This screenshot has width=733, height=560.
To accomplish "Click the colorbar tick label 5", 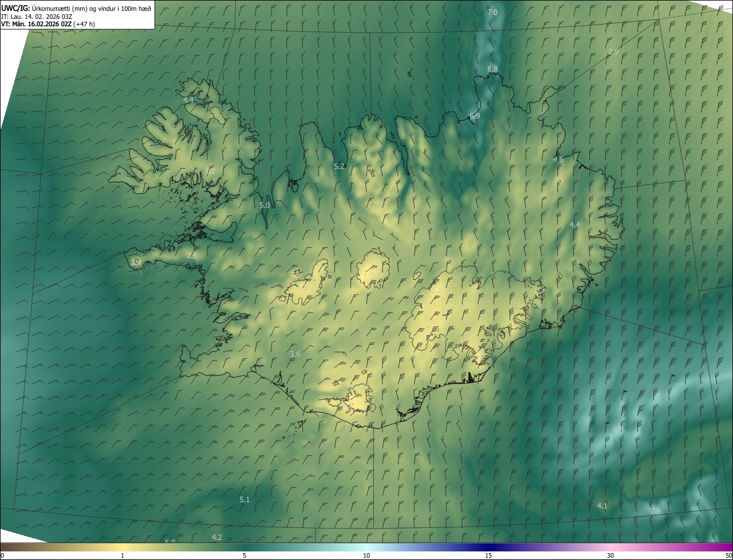I will 245,555.
